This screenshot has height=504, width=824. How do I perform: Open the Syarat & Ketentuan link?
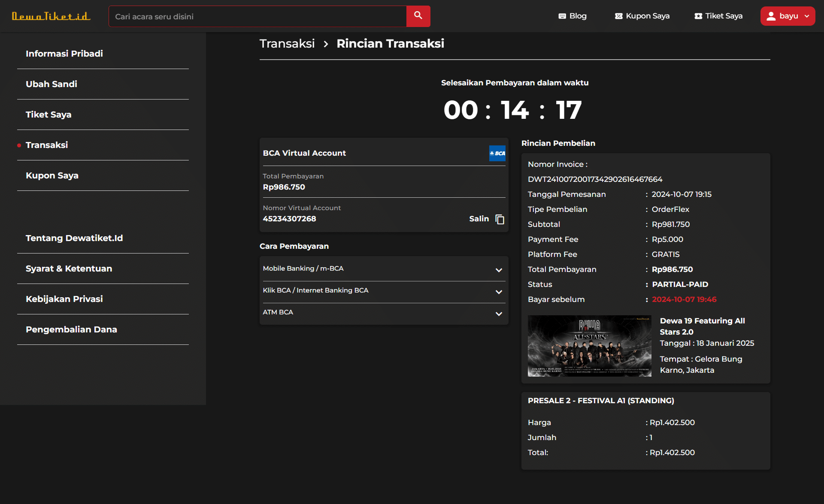pos(69,269)
